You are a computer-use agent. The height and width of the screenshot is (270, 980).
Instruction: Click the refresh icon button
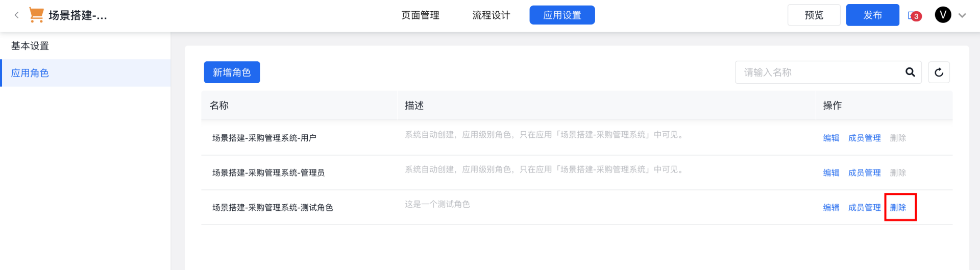pos(939,72)
